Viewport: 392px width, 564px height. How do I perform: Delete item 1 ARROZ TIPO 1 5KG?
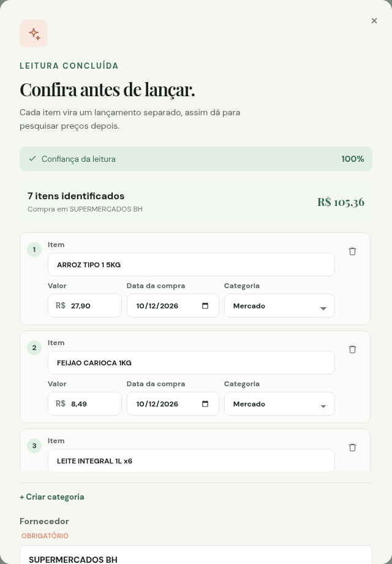point(352,251)
